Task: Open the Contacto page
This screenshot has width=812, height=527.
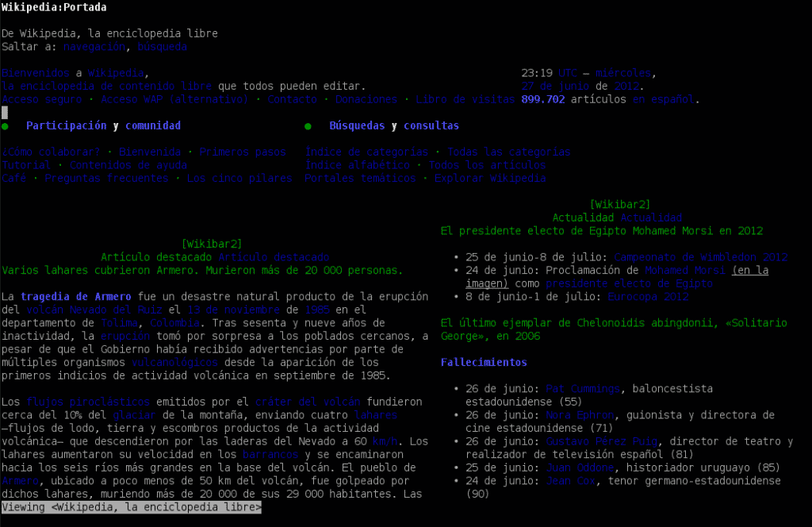Action: click(292, 99)
